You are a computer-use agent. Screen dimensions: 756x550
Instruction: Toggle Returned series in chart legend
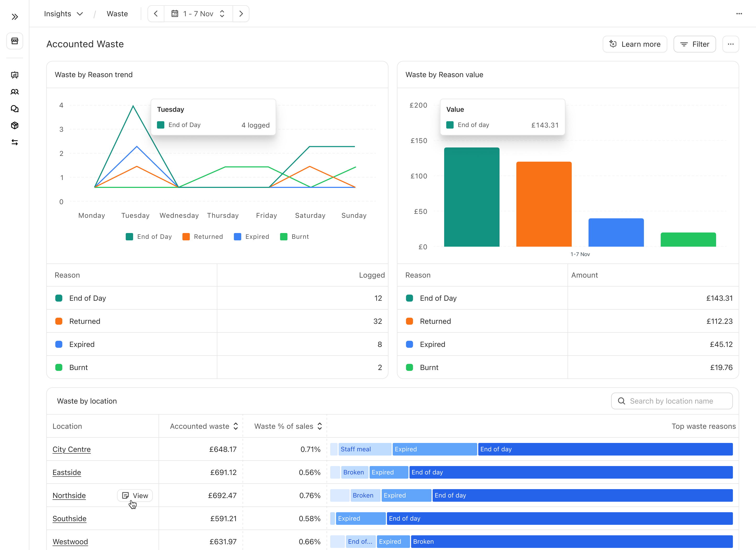click(x=203, y=237)
